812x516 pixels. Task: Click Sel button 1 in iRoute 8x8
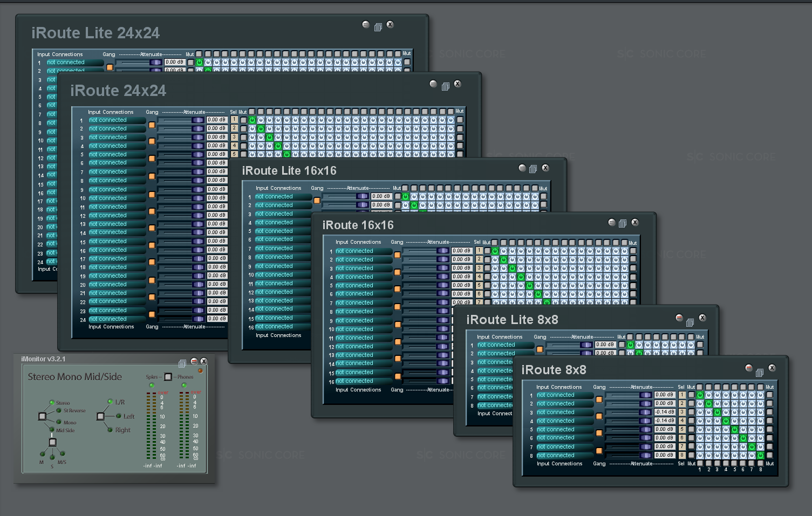tap(682, 395)
